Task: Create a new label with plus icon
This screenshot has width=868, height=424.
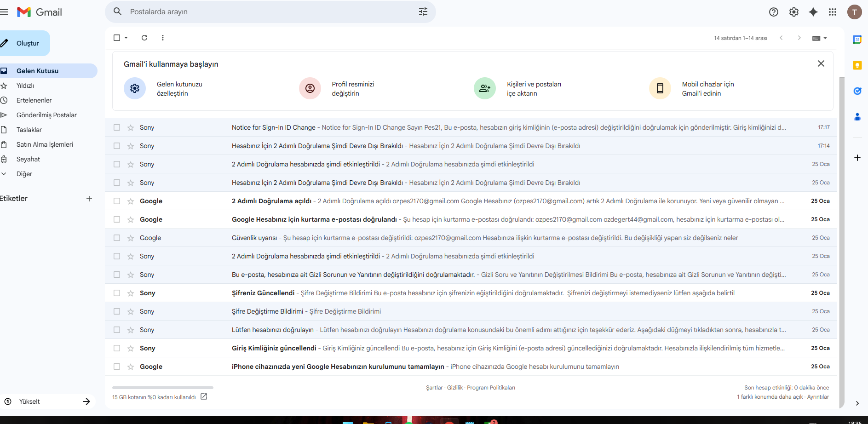Action: (x=89, y=199)
